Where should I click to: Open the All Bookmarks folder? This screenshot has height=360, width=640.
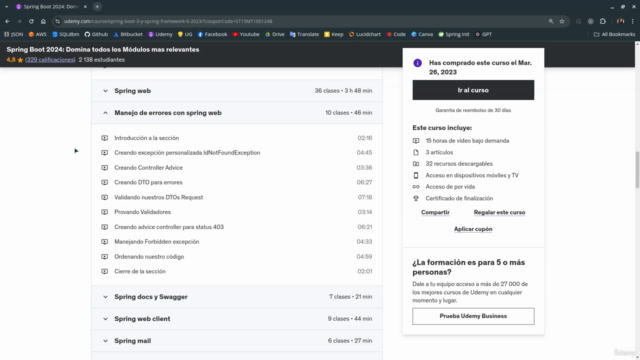(615, 34)
